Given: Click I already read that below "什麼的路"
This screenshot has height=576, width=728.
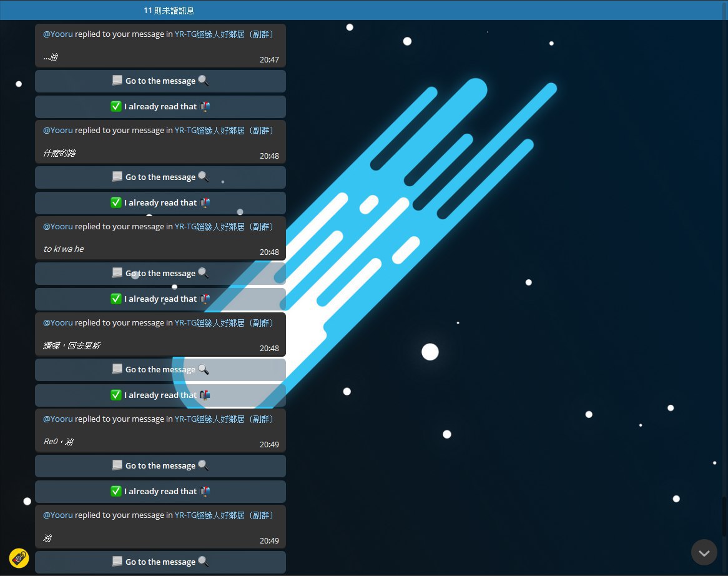Looking at the screenshot, I should coord(160,203).
